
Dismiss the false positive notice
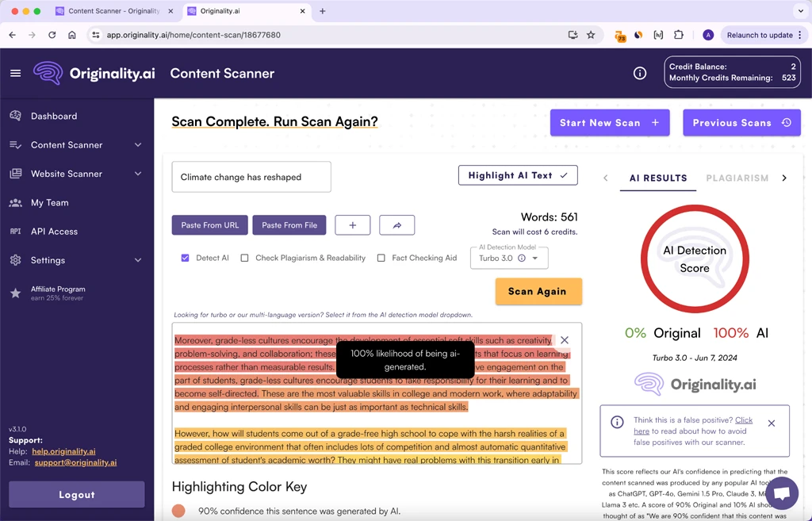coord(771,423)
